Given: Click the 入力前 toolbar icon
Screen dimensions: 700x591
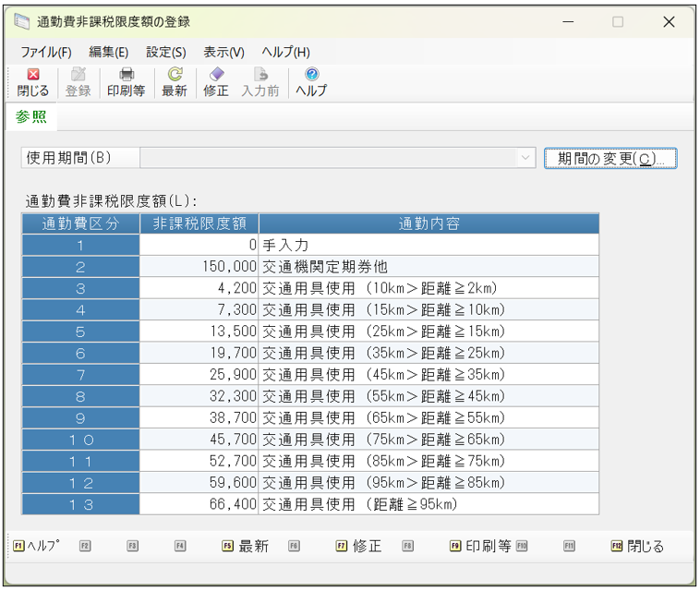Looking at the screenshot, I should (x=260, y=82).
